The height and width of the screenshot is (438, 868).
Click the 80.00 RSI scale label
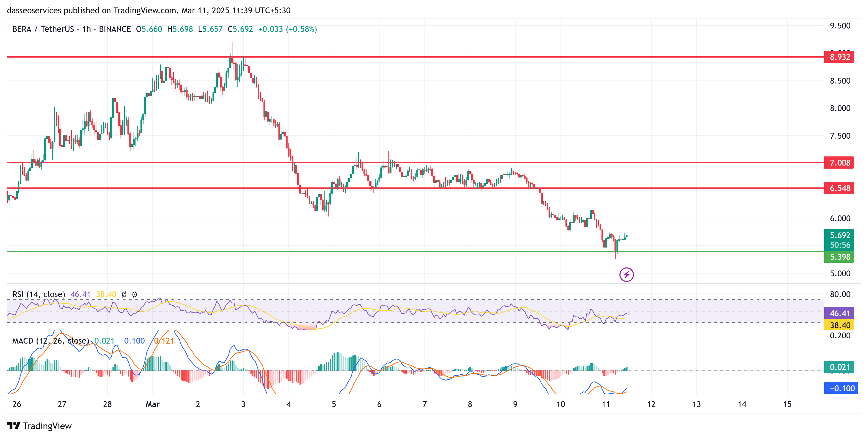tap(840, 294)
